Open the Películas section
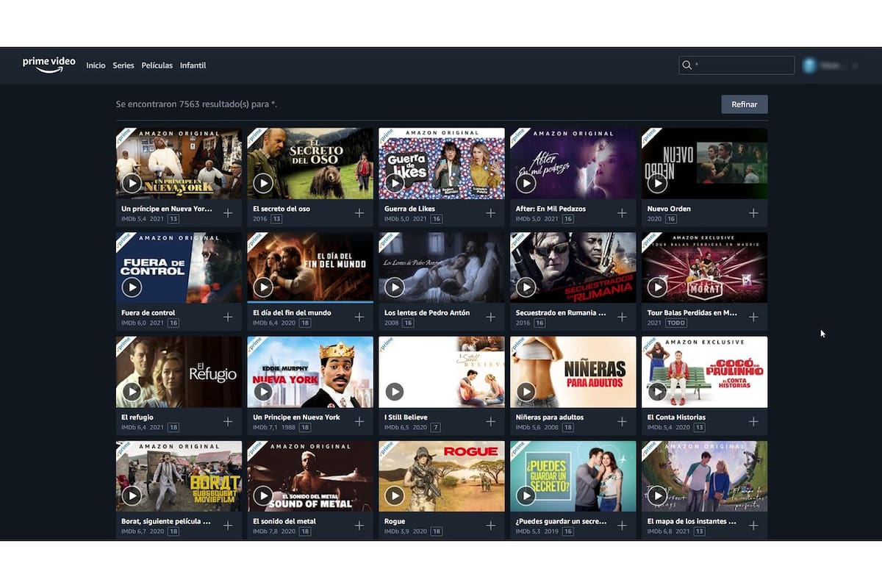882x588 pixels. click(157, 65)
